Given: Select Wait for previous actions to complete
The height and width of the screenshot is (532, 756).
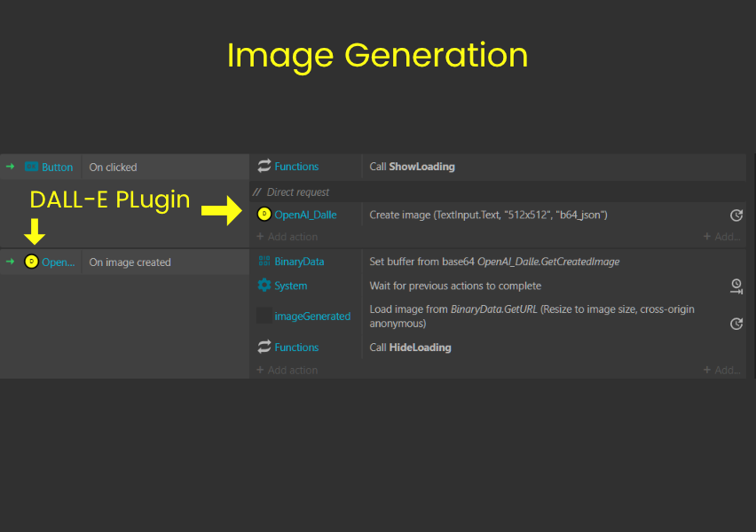Looking at the screenshot, I should pos(454,286).
